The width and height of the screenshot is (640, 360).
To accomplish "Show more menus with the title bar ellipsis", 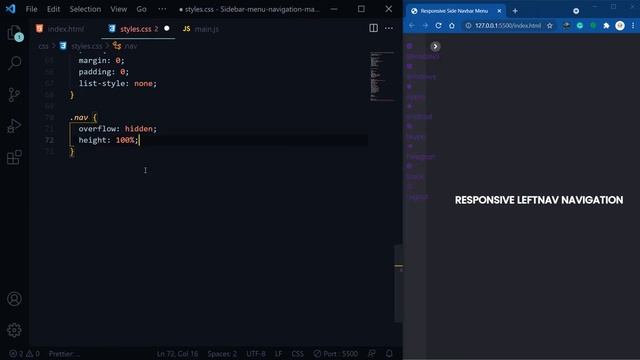I will tap(162, 9).
